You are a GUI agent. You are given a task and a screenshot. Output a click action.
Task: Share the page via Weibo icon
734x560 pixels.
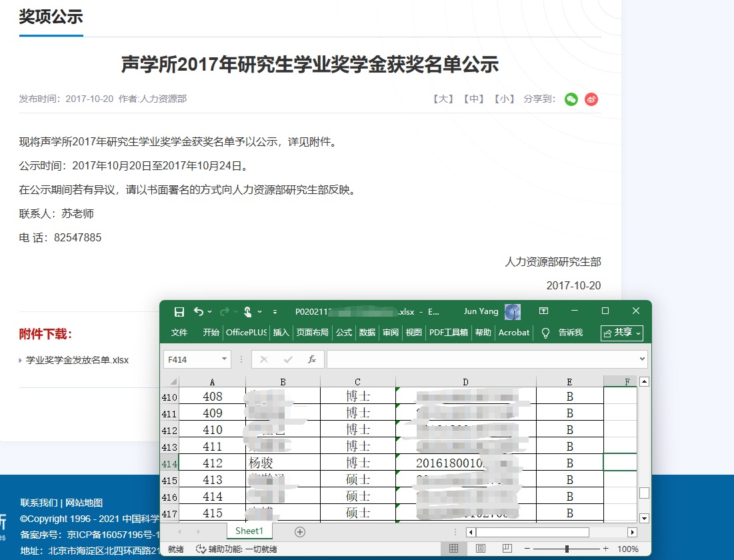click(x=591, y=99)
